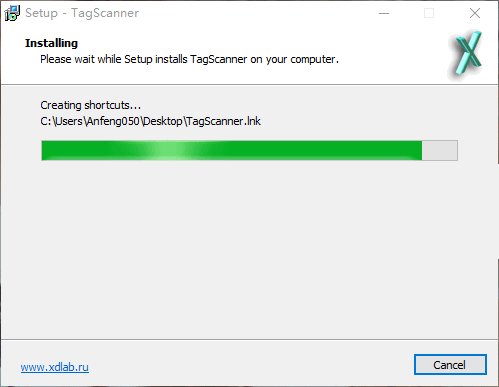The image size is (499, 387).
Task: Open the www.xdlab.ru link
Action: [55, 367]
